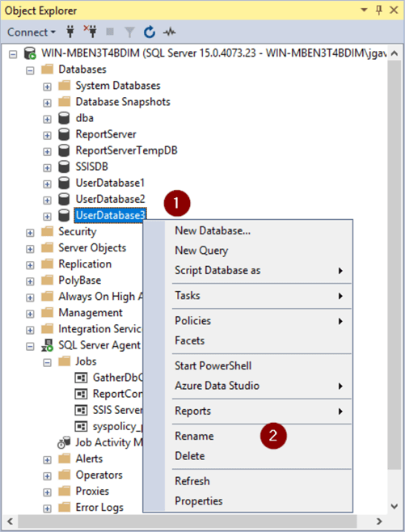This screenshot has width=405, height=532.
Task: Select Delete in context menu
Action: 259,456
